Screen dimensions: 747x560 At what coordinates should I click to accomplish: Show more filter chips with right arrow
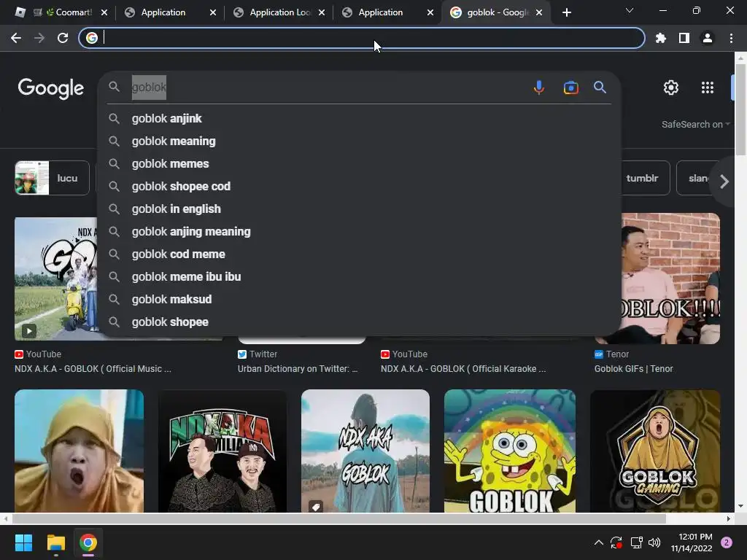[724, 182]
